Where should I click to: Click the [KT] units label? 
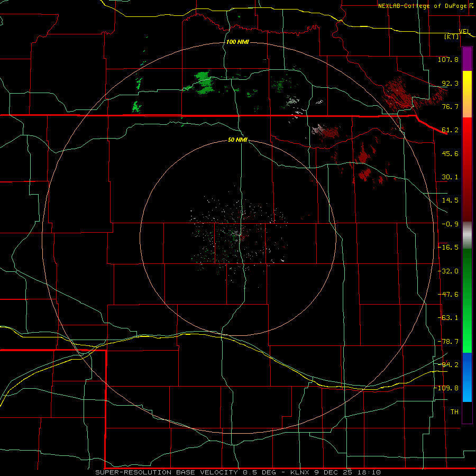(452, 36)
